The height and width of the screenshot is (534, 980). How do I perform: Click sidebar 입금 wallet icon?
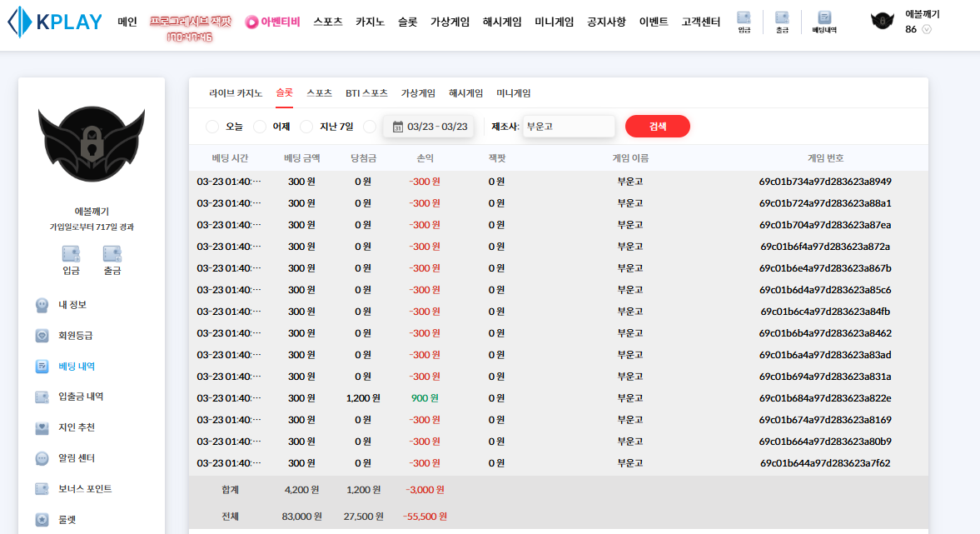(x=71, y=254)
